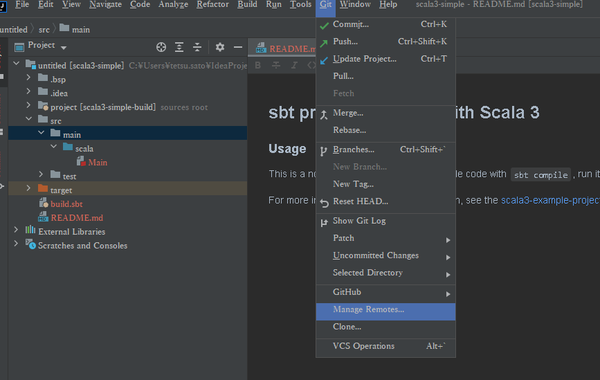The image size is (600, 380).
Task: Choose Rebase from Git menu
Action: (x=386, y=130)
